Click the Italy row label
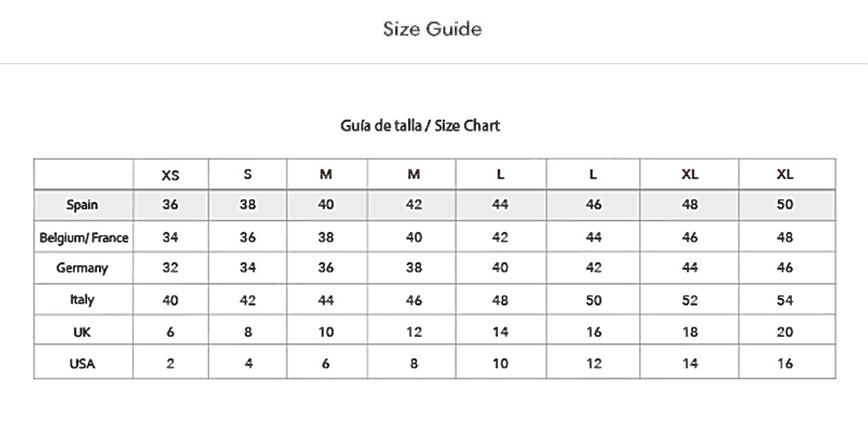Viewport: 868px width, 421px height. coord(82,300)
